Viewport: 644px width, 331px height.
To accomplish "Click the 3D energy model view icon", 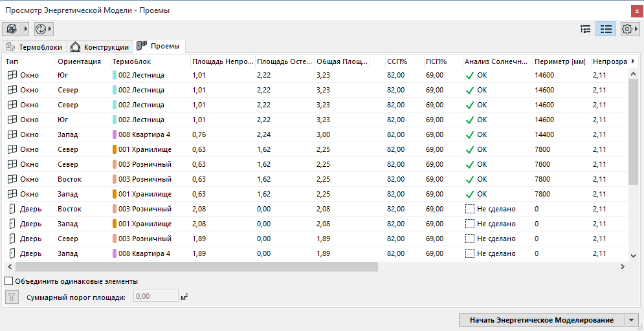I will click(x=12, y=29).
